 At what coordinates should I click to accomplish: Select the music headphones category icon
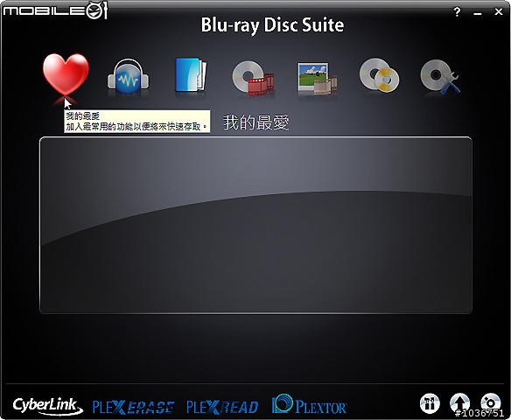tap(128, 77)
